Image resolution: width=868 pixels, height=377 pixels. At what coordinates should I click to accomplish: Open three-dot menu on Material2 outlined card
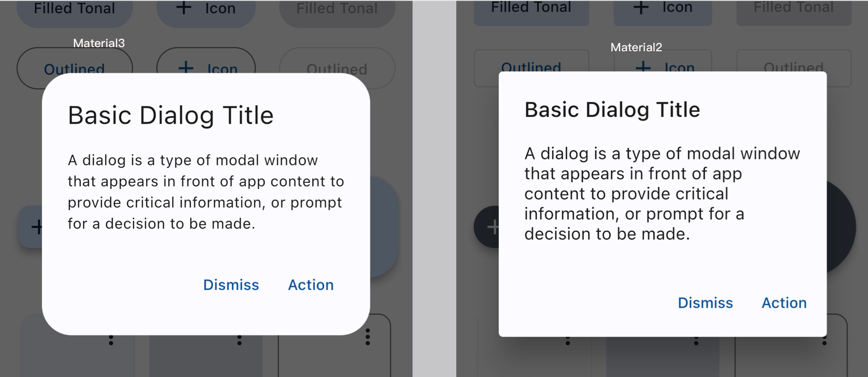824,341
